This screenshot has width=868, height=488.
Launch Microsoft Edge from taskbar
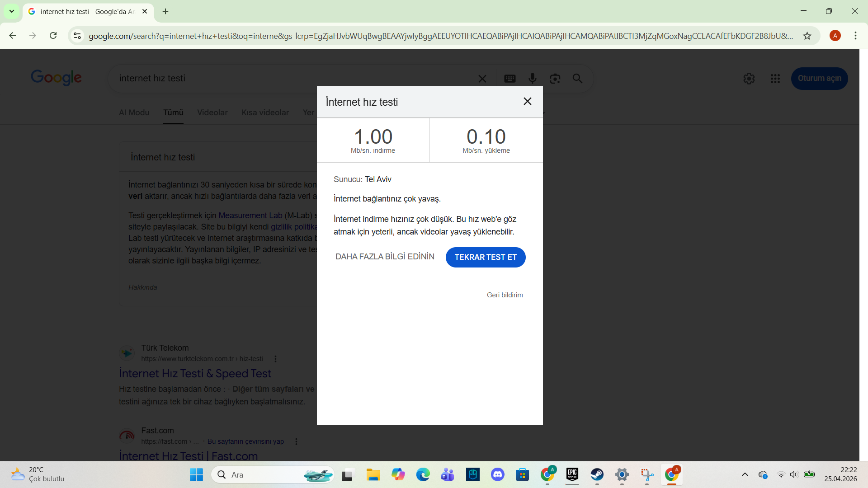point(423,475)
